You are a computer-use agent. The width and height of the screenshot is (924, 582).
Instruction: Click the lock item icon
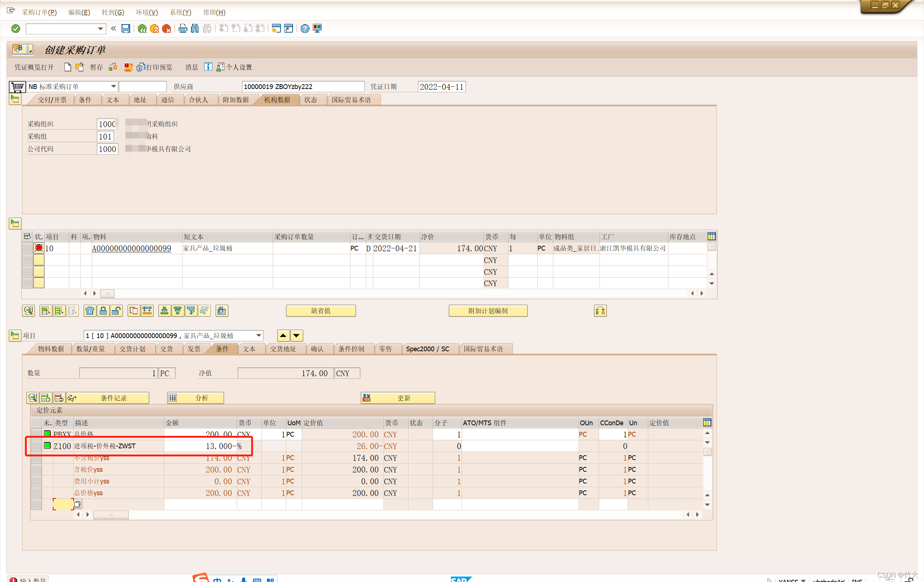pyautogui.click(x=103, y=311)
